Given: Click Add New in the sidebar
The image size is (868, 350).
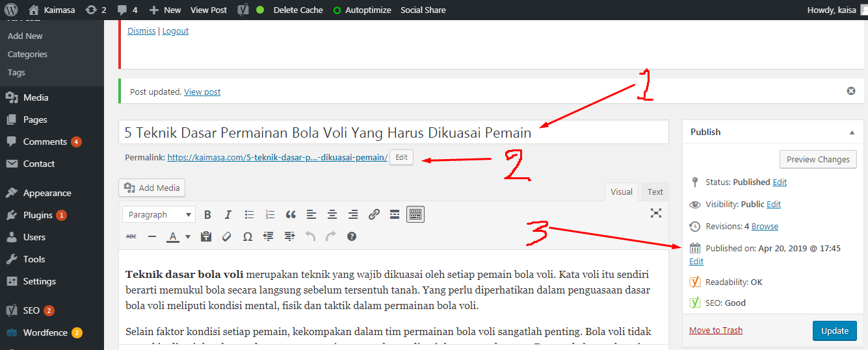Looking at the screenshot, I should click(x=25, y=36).
